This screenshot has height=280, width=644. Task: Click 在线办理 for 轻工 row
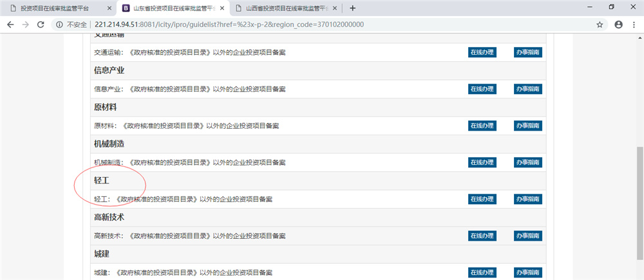(482, 199)
